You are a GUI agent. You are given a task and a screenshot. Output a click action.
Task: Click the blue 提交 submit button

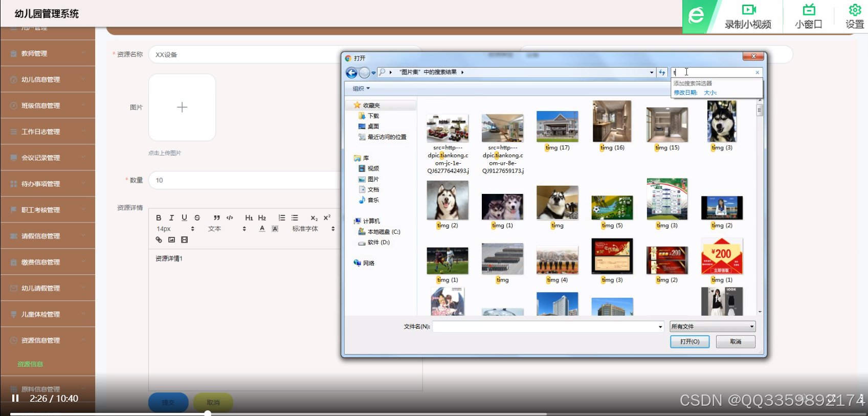click(x=168, y=402)
